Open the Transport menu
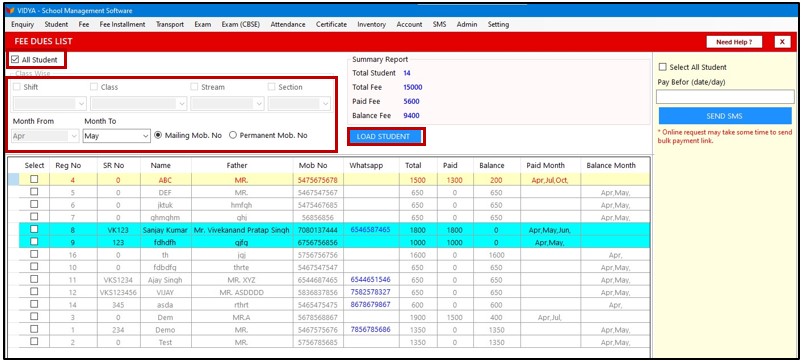 [x=170, y=25]
